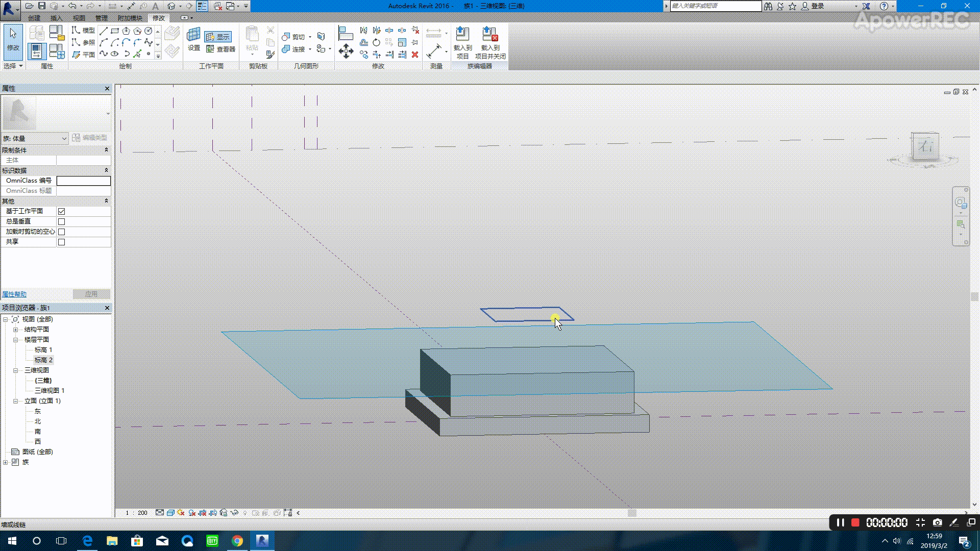The height and width of the screenshot is (551, 980).
Task: Select the Modify arrow tool
Action: point(13,40)
